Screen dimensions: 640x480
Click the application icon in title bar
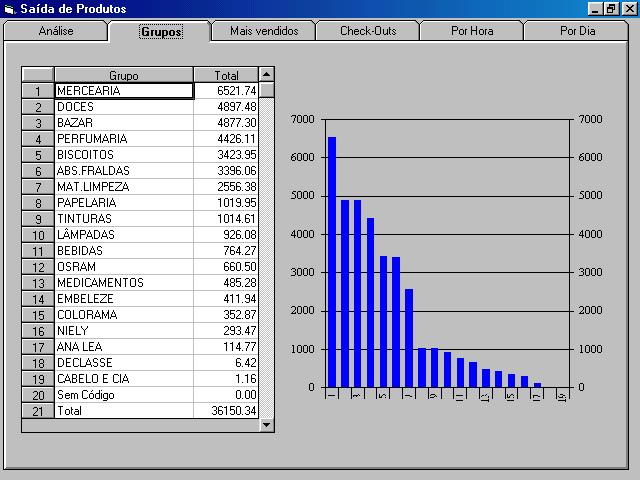coord(9,9)
